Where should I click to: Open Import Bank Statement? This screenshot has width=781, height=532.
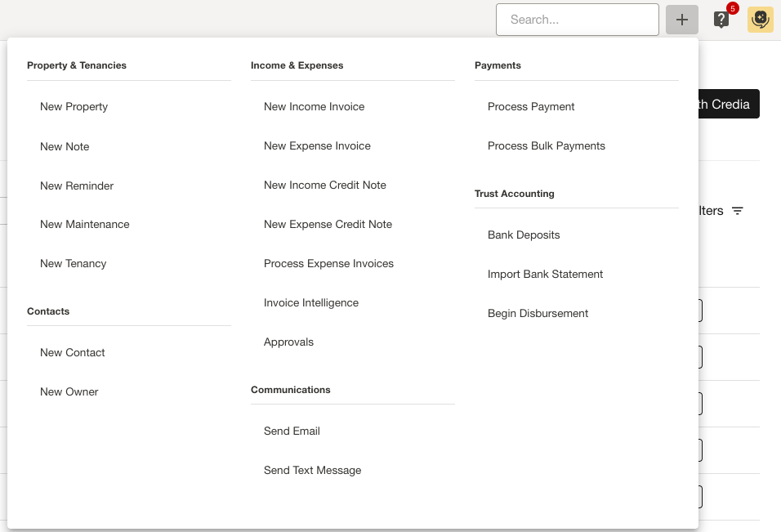pos(545,275)
